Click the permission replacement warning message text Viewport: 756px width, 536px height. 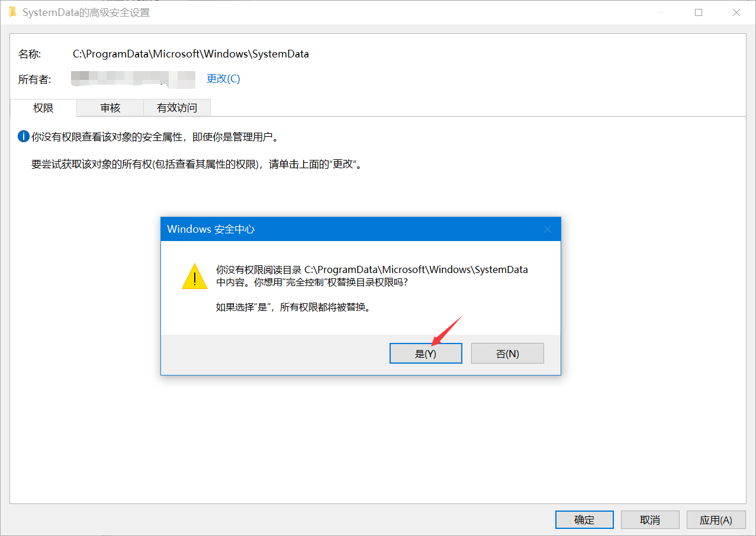(372, 276)
